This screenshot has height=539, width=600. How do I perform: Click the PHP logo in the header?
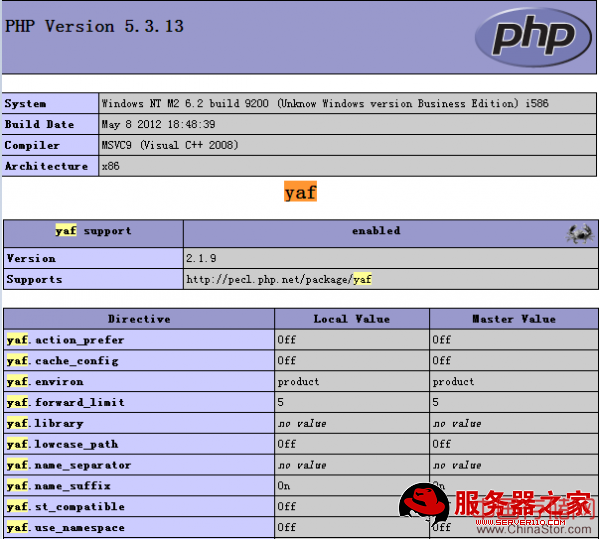tap(534, 37)
